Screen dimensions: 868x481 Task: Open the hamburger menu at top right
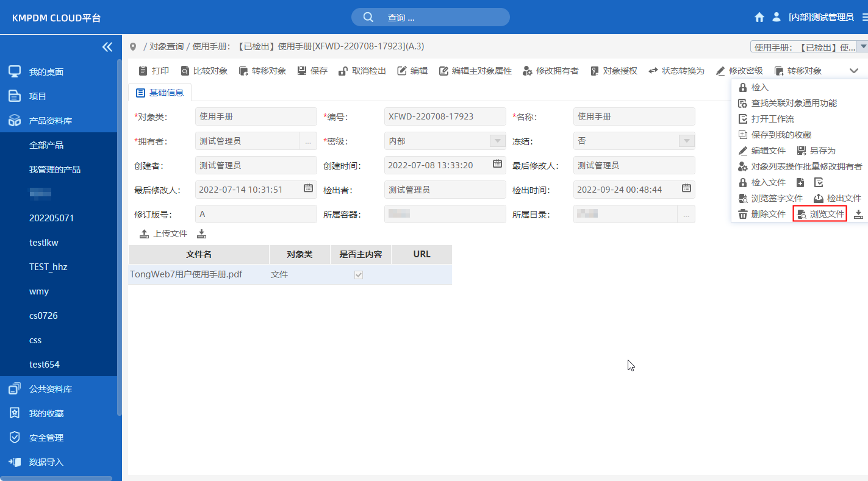862,17
